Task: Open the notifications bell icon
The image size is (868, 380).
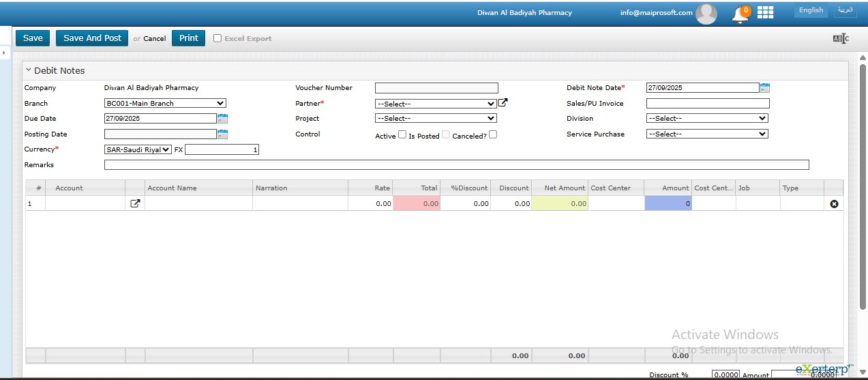Action: point(740,14)
